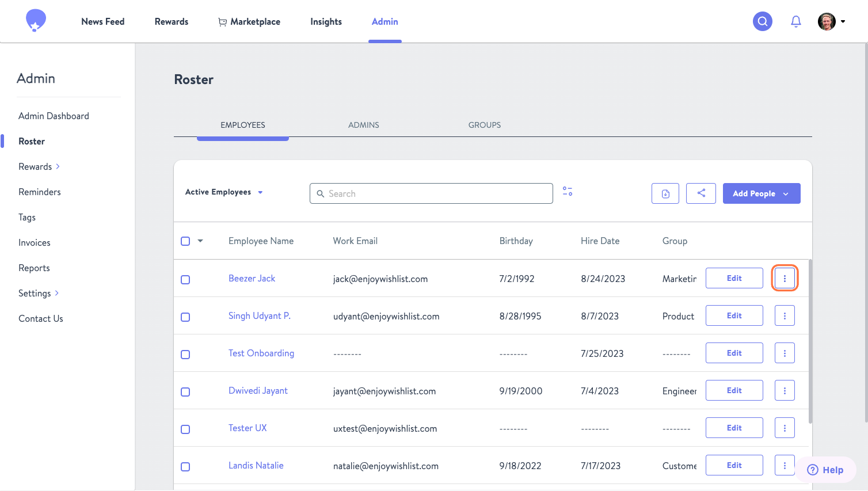
Task: Expand Rewards submenu in sidebar
Action: pos(39,166)
